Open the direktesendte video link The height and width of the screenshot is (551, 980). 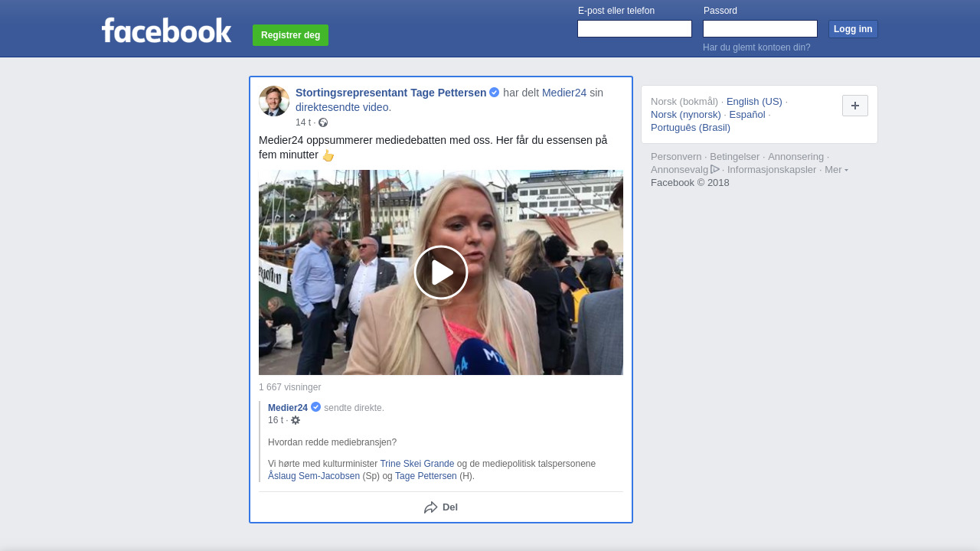click(x=343, y=107)
